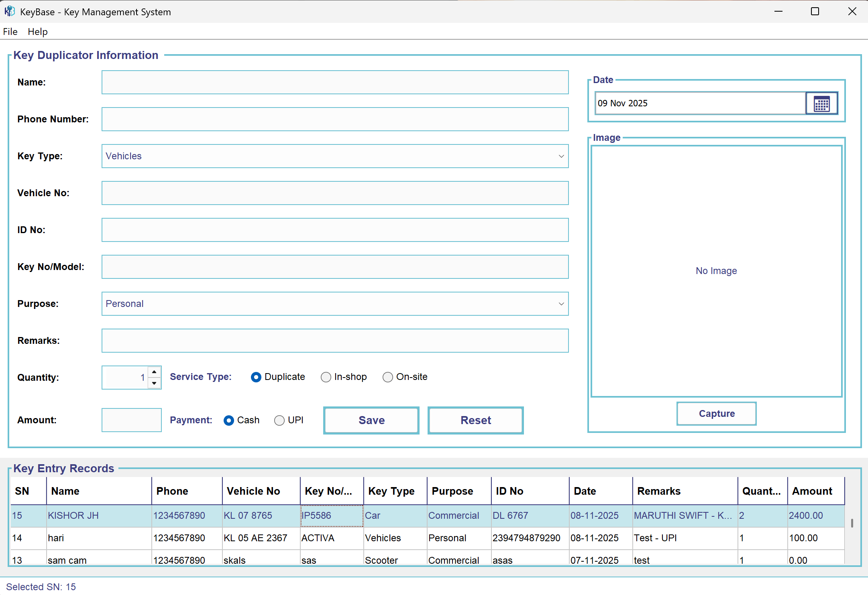Capture an image
868x595 pixels.
pyautogui.click(x=716, y=413)
